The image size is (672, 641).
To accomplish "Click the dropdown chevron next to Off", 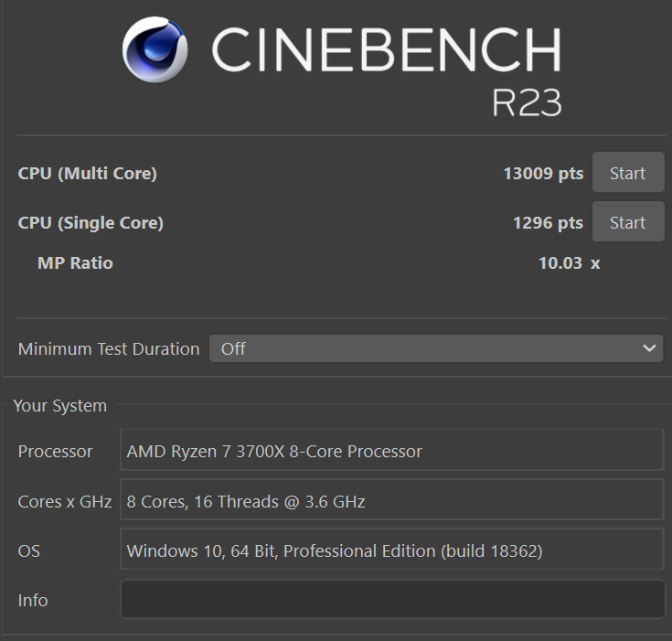I will coord(649,348).
